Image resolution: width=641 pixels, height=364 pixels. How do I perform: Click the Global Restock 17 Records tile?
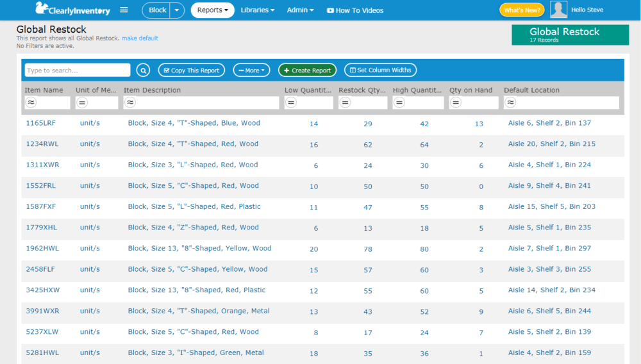570,35
